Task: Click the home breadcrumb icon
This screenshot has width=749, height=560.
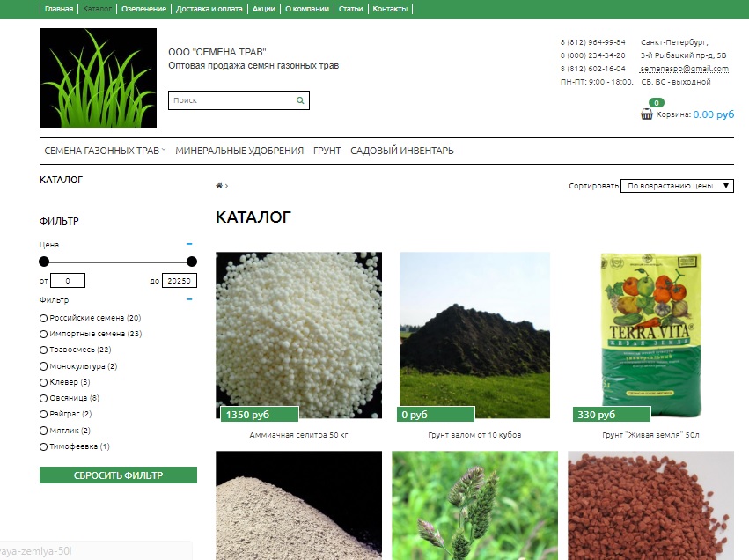Action: [219, 186]
